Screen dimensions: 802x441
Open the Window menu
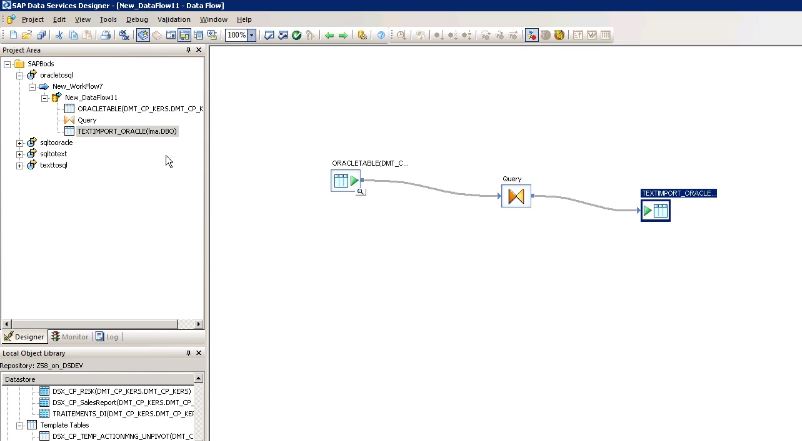pyautogui.click(x=213, y=19)
